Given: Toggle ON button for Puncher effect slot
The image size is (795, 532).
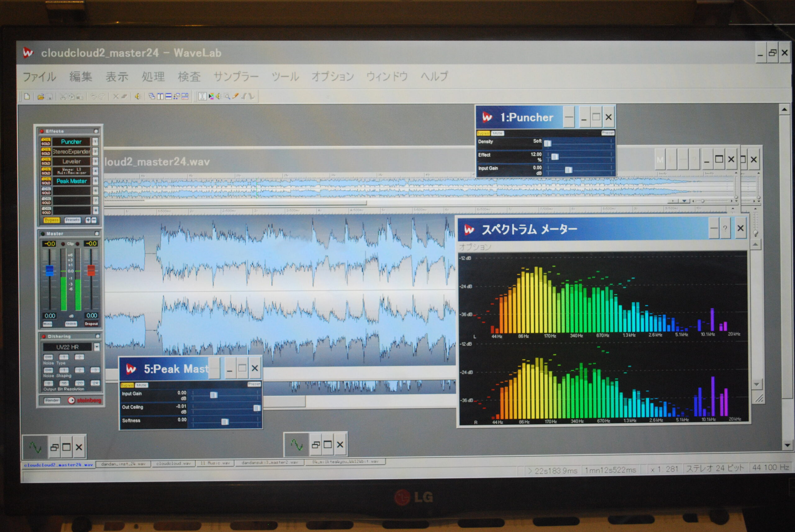Looking at the screenshot, I should (46, 140).
